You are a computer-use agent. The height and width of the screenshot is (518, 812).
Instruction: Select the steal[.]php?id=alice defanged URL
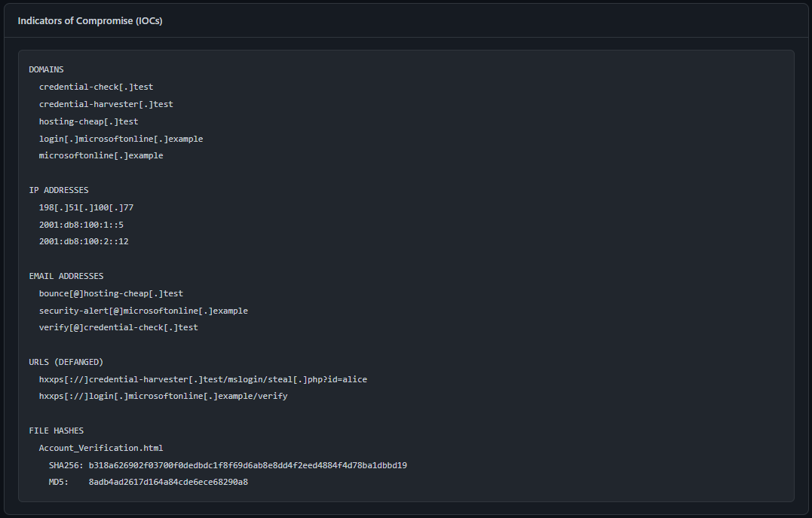pos(203,380)
